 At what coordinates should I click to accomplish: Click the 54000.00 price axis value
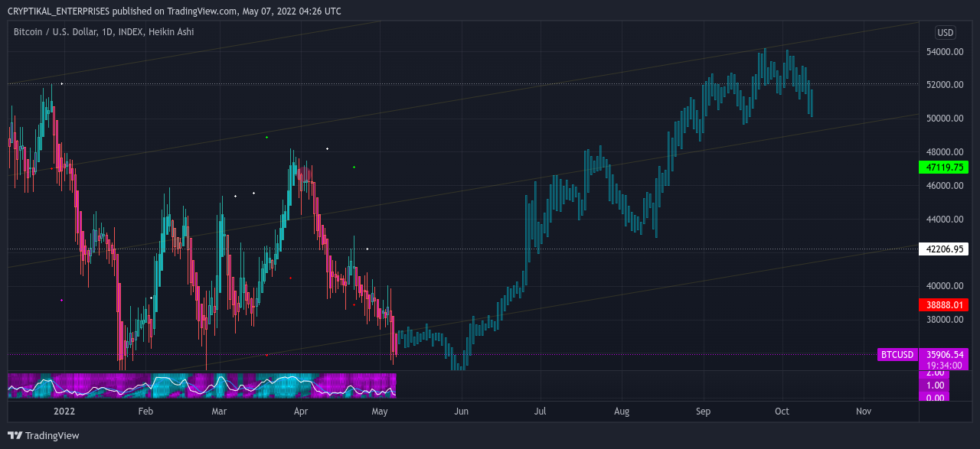[x=944, y=52]
